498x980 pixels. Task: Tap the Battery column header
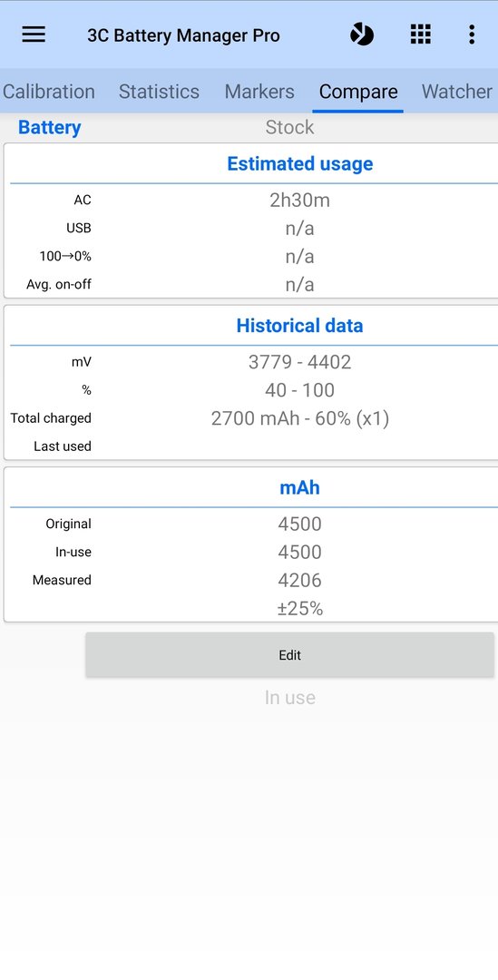[49, 128]
